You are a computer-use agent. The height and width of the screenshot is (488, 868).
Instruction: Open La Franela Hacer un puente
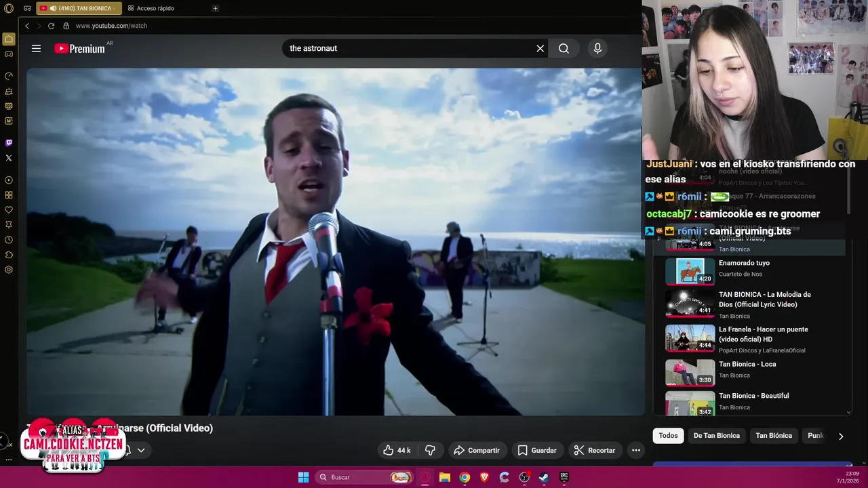pyautogui.click(x=764, y=334)
